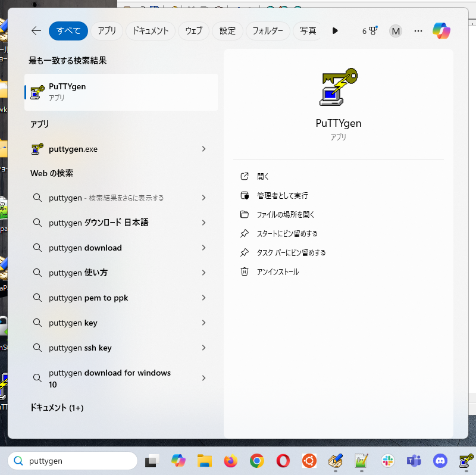Open Ubuntu from the taskbar

(309, 461)
